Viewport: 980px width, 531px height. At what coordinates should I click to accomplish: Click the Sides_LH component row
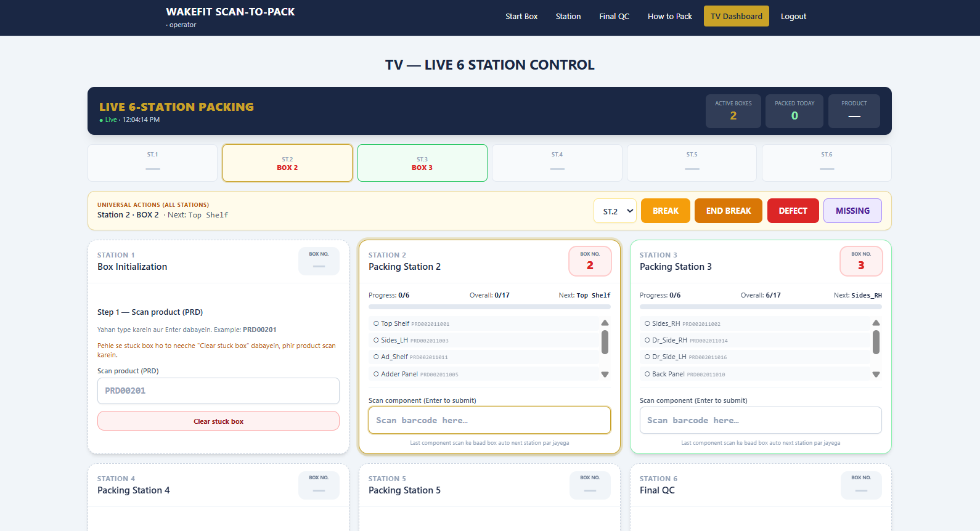(x=484, y=340)
